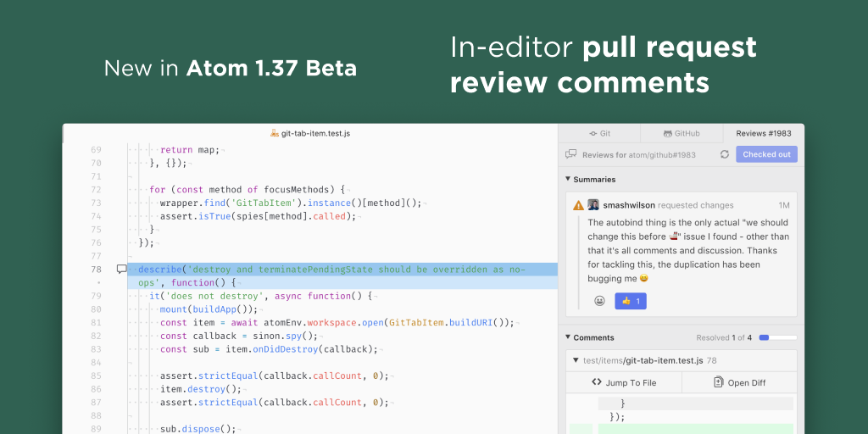Screen dimensions: 868x434
Task: Click the comment icon on line 78
Action: pos(121,270)
